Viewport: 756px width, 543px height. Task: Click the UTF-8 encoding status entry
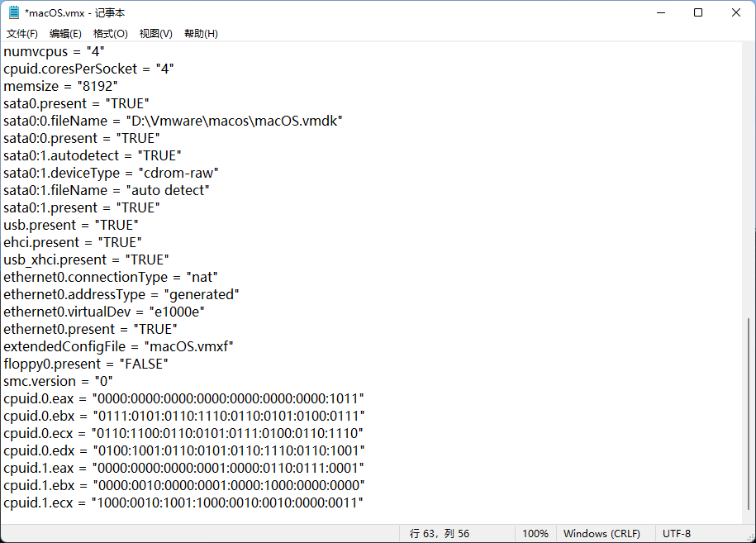(677, 533)
